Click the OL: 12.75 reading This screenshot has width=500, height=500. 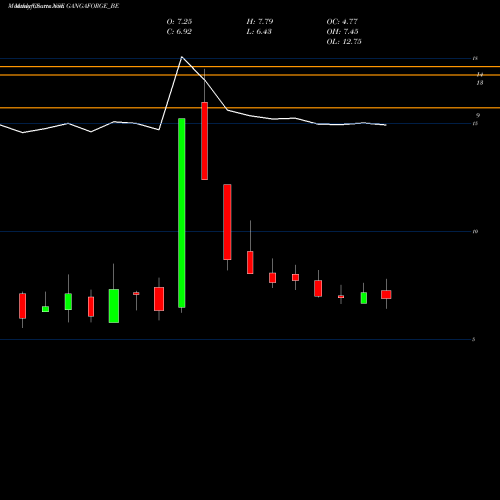(x=344, y=42)
